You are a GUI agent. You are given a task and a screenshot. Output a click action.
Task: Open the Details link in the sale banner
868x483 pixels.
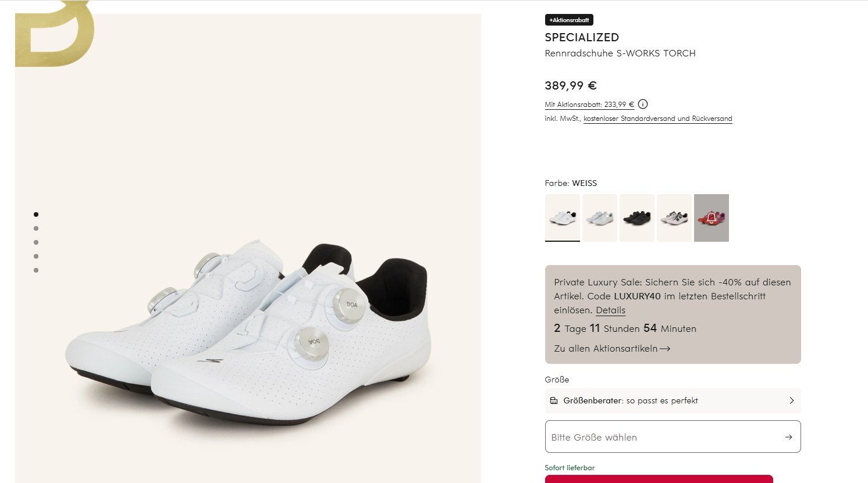(x=610, y=310)
